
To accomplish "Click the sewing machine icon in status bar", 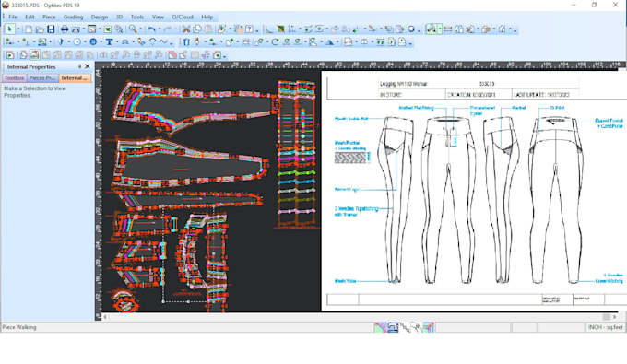I will tap(392, 328).
